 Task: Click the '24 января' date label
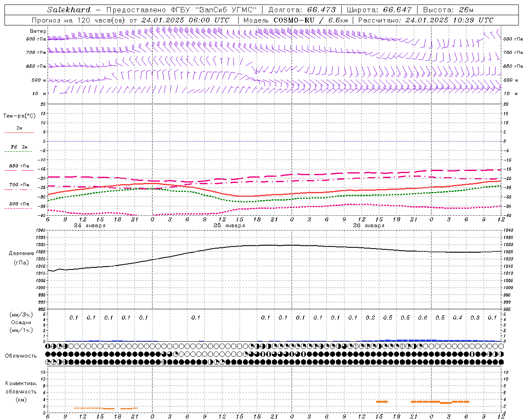coord(90,226)
